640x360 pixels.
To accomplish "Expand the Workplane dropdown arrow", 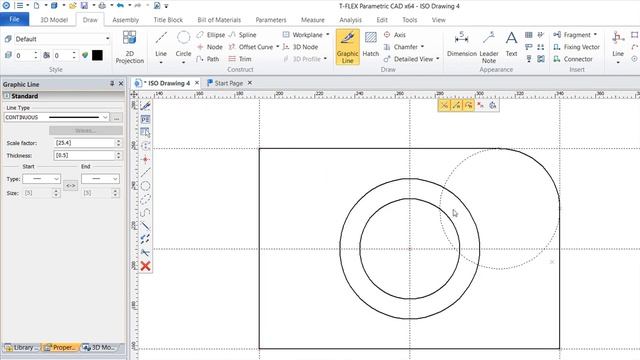I will (x=327, y=35).
